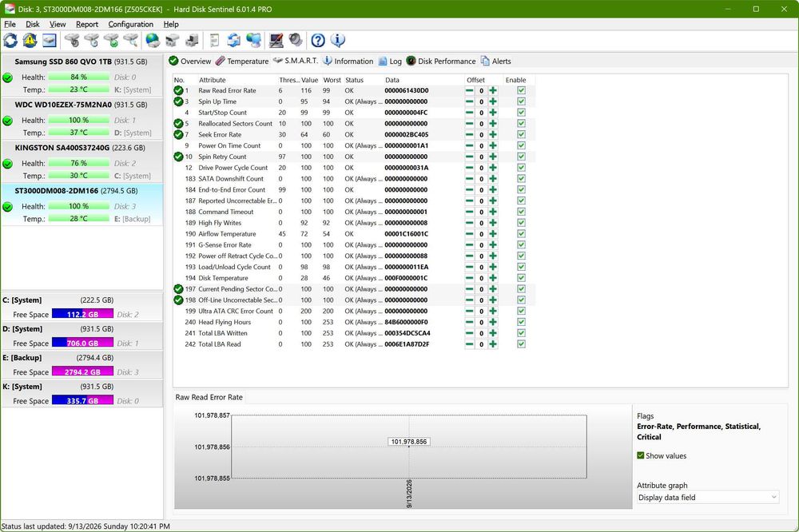Switch to the Information tab
The width and height of the screenshot is (799, 532).
(348, 62)
